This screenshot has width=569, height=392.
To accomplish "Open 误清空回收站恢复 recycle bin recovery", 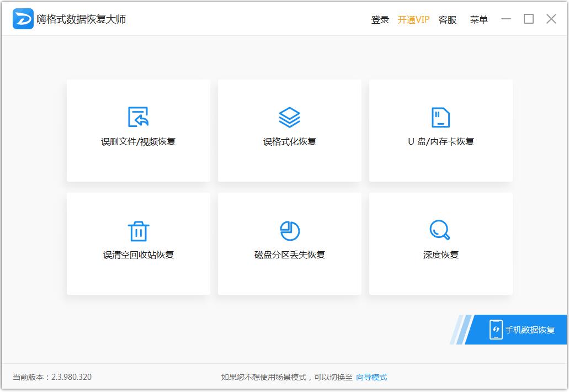I will [137, 243].
